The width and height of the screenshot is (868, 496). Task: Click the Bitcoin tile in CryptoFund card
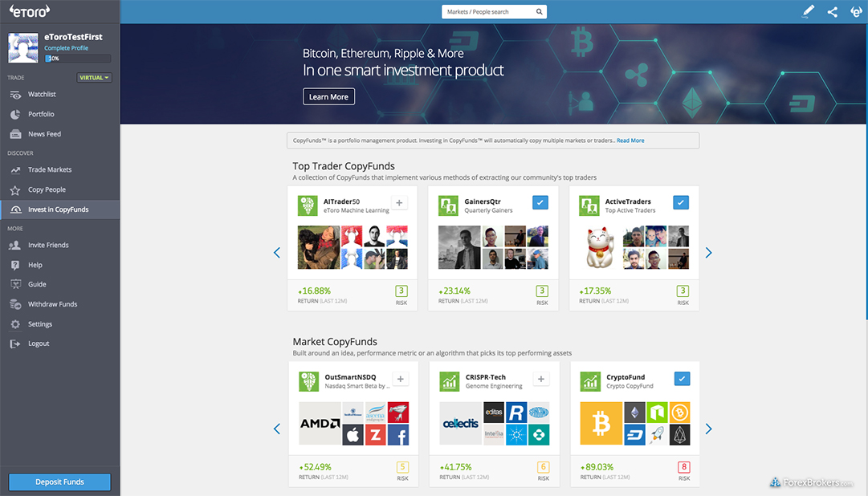(x=601, y=424)
